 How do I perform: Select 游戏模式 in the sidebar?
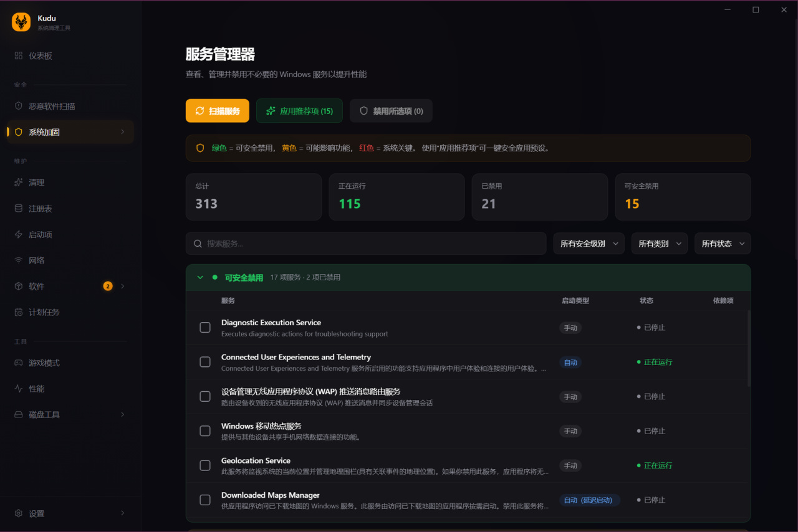coord(70,363)
